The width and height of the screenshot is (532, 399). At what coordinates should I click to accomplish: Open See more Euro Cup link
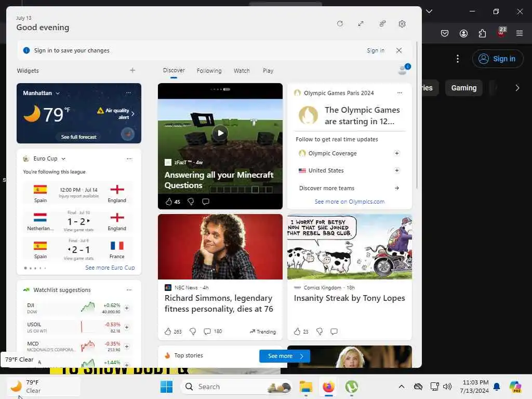tap(110, 268)
